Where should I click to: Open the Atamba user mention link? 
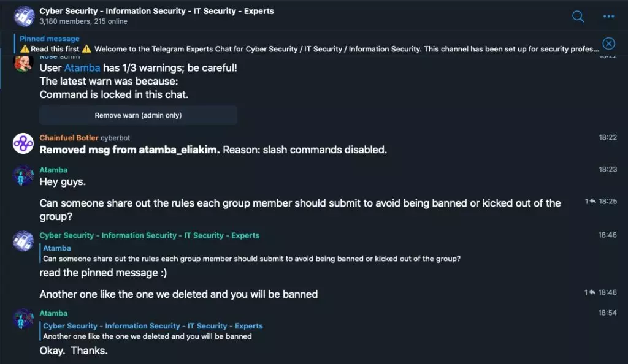coord(82,67)
